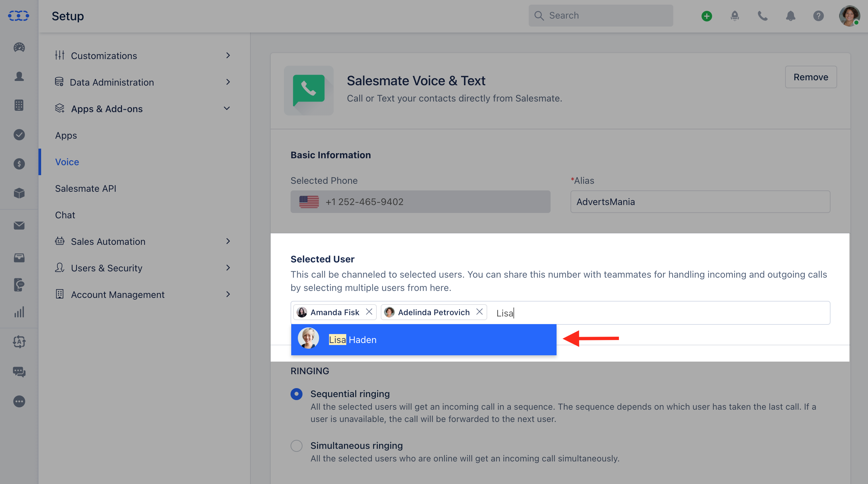Open the Deals dollar icon in sidebar
The image size is (868, 484).
[x=19, y=164]
